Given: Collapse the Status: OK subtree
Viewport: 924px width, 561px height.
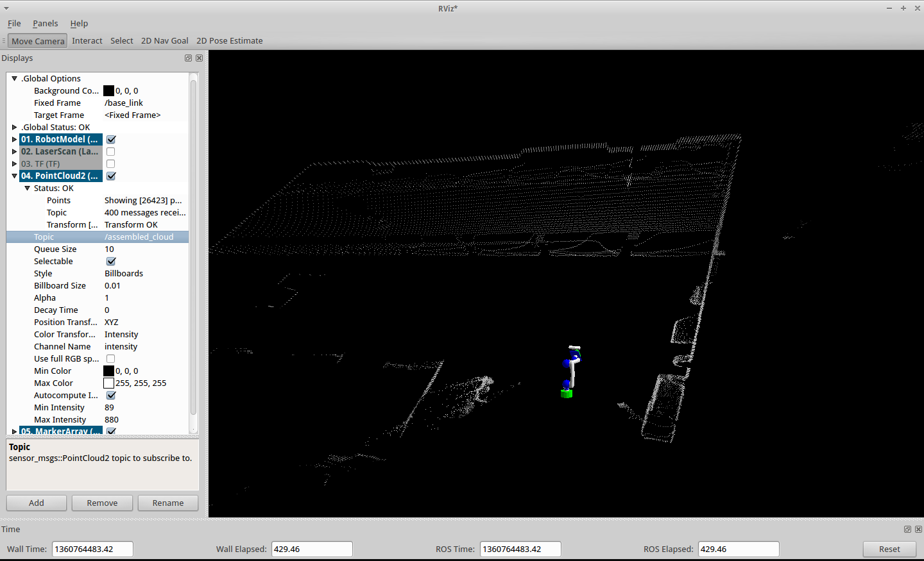Looking at the screenshot, I should click(27, 188).
